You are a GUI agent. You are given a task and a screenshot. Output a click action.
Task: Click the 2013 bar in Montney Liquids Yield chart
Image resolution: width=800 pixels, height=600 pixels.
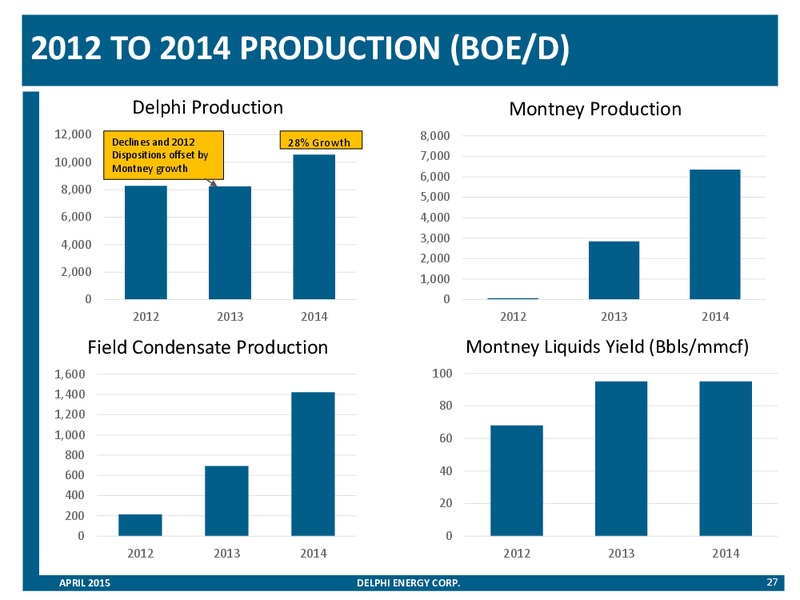pyautogui.click(x=621, y=459)
